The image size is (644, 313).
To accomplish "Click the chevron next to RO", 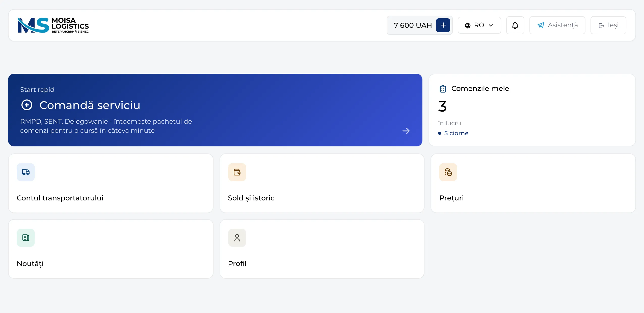I will tap(491, 25).
